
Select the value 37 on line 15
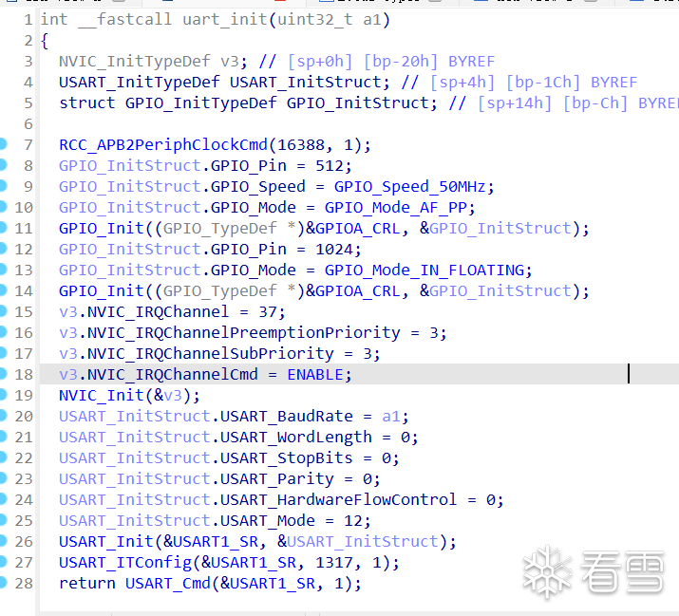pos(268,312)
